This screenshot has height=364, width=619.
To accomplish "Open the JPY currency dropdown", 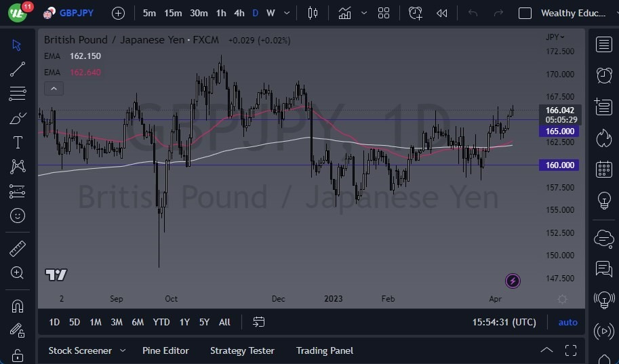I will point(555,37).
